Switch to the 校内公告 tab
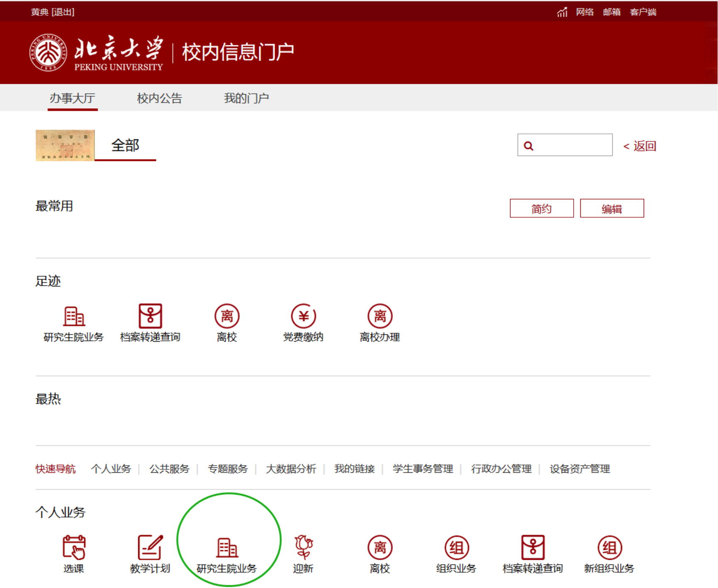This screenshot has height=588, width=718. (x=159, y=98)
